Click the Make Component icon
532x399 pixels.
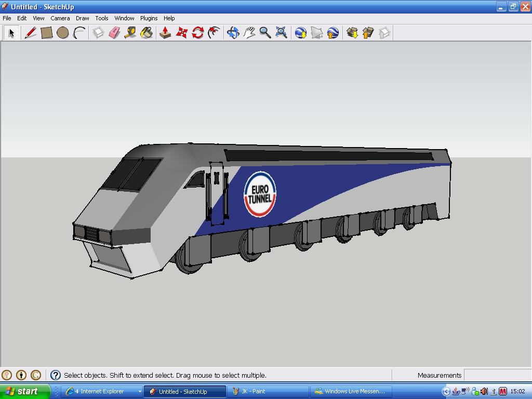[x=98, y=33]
